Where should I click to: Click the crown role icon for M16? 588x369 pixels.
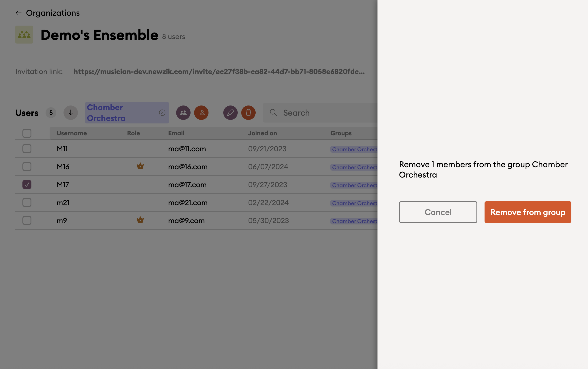(x=140, y=167)
